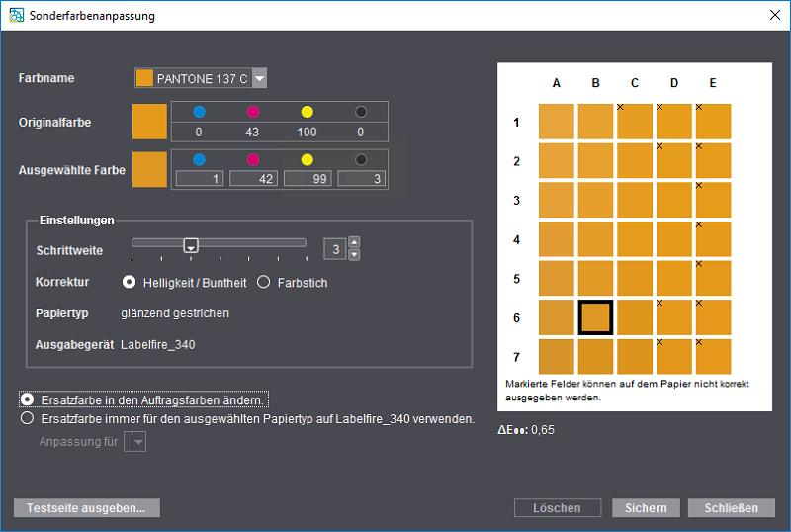Open the PANTONE 137 C Farbname dropdown
The width and height of the screenshot is (791, 532).
(259, 79)
